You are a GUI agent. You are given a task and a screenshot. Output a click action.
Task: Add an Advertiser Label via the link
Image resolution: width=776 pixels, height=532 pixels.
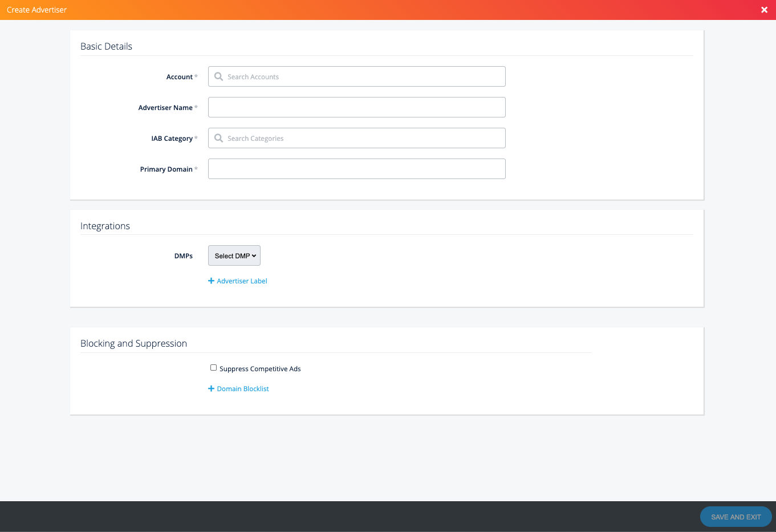click(x=242, y=281)
